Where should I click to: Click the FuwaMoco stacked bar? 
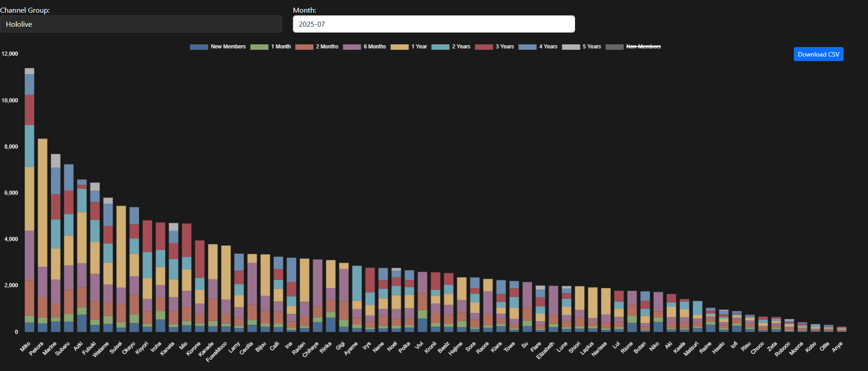pyautogui.click(x=226, y=289)
